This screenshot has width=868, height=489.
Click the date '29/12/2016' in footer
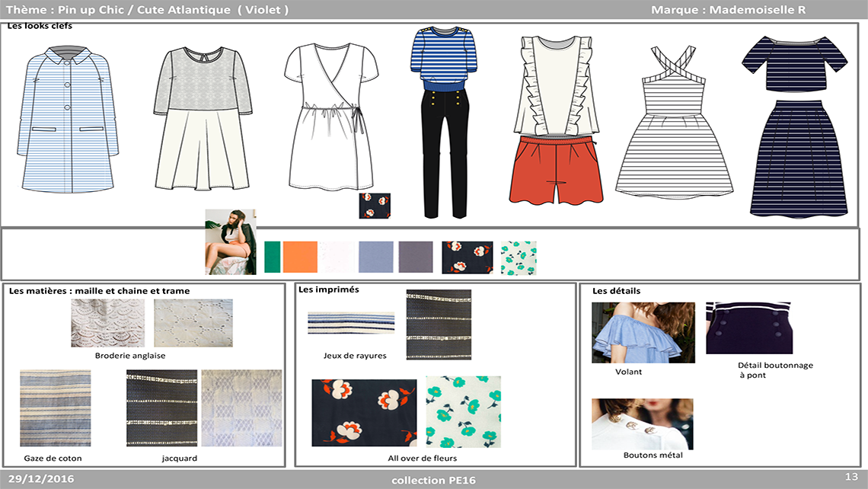point(41,479)
